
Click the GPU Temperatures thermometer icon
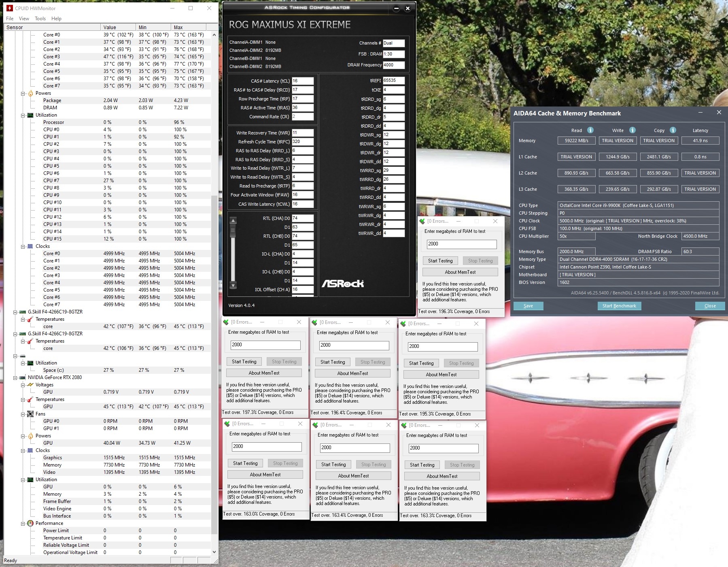pyautogui.click(x=30, y=399)
